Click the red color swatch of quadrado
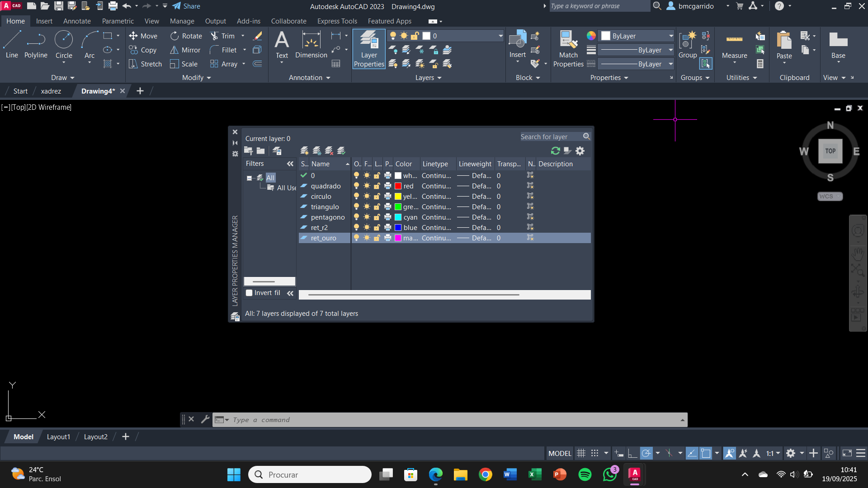The height and width of the screenshot is (488, 868). click(398, 186)
